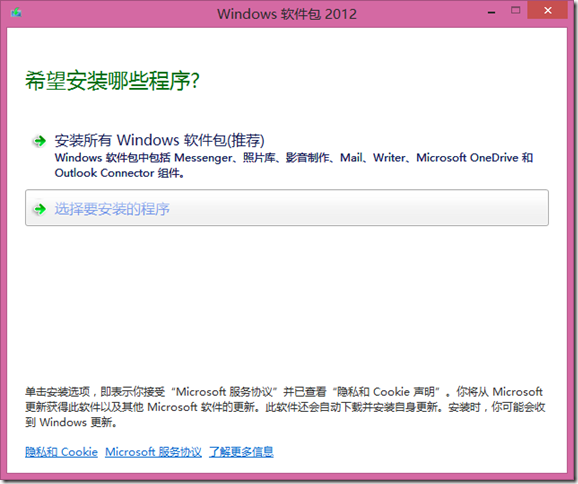Choose 安装所有 Windows 软件包(推荐) option
Image resolution: width=578 pixels, height=484 pixels.
click(x=159, y=140)
